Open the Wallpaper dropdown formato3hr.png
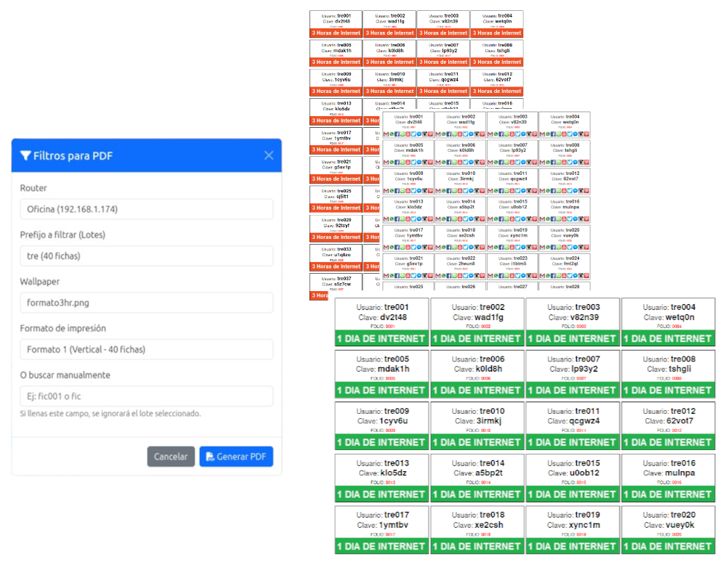728x567 pixels. coord(146,303)
